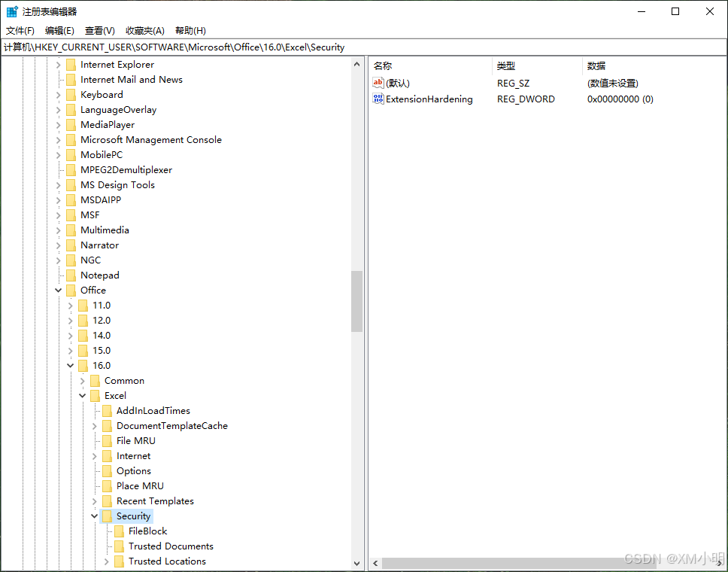The height and width of the screenshot is (572, 728).
Task: Expand the 15.0 key
Action: [71, 351]
